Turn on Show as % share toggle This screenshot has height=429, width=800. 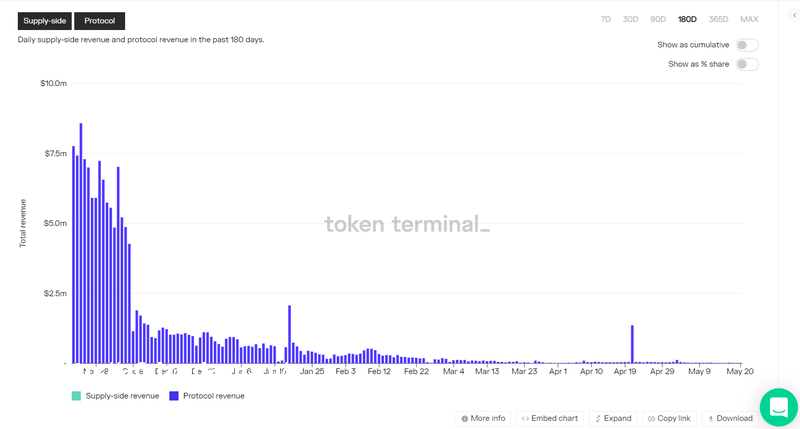[746, 64]
